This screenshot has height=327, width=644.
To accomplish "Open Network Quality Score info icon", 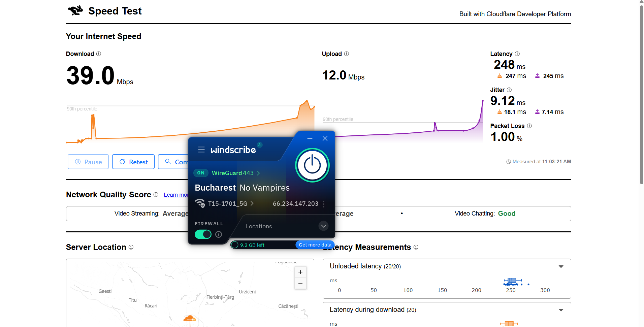I will point(156,195).
